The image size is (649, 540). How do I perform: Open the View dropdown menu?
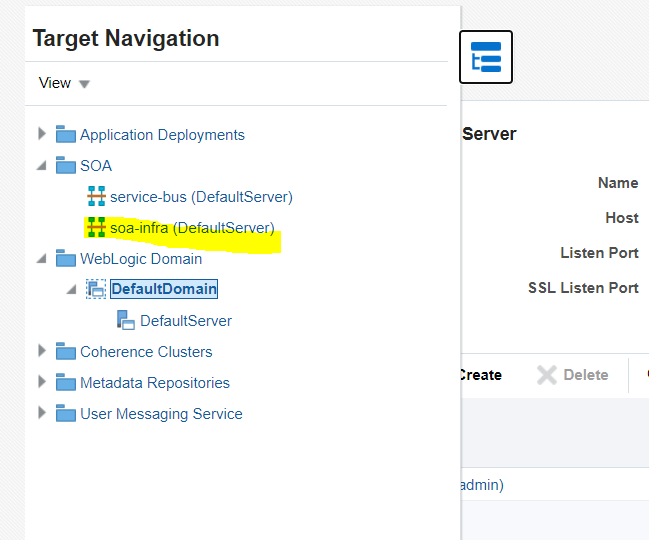[x=64, y=83]
